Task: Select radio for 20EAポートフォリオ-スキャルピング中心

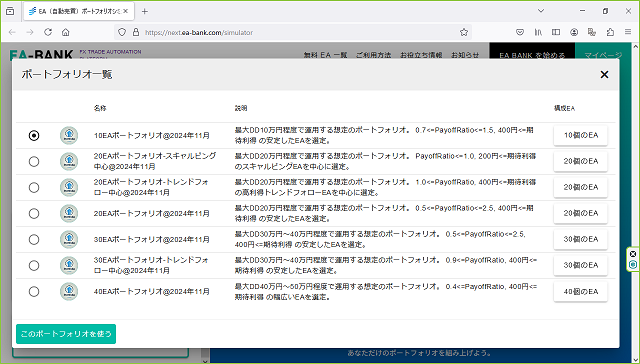Action: [34, 162]
